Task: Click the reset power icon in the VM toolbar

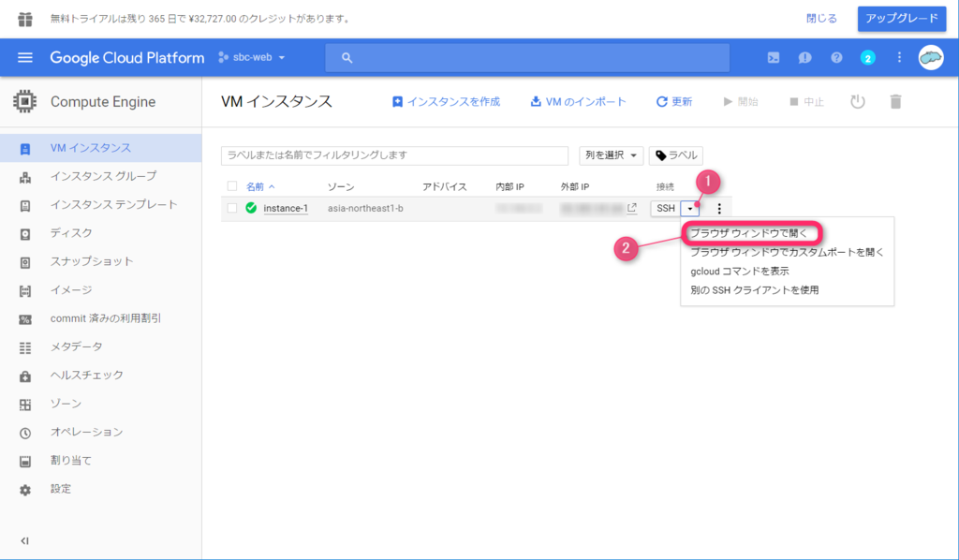Action: tap(857, 101)
